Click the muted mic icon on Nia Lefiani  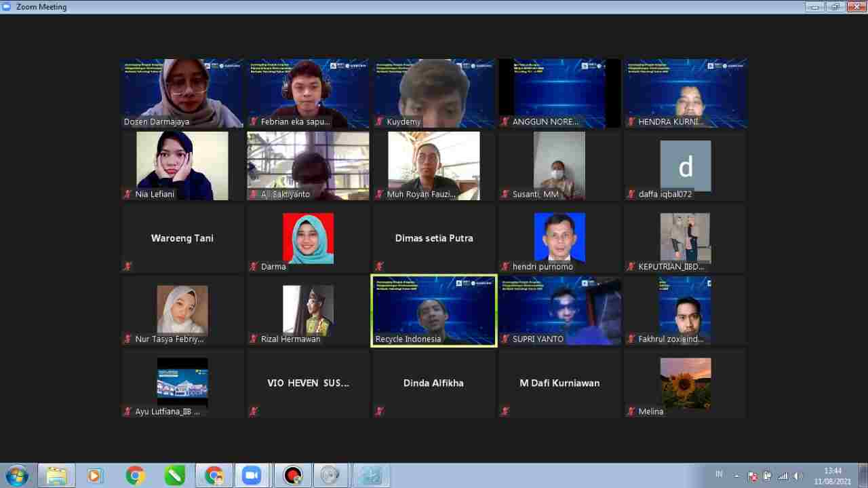pos(127,194)
